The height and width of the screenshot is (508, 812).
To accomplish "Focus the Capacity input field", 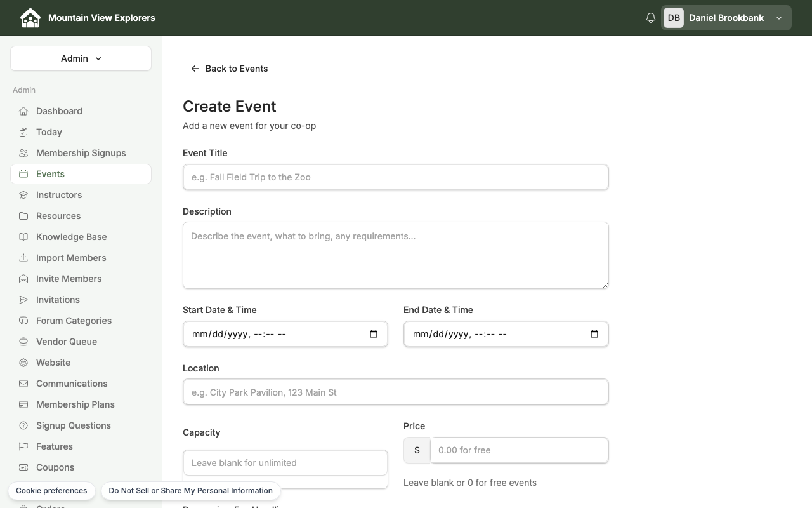I will 285,463.
